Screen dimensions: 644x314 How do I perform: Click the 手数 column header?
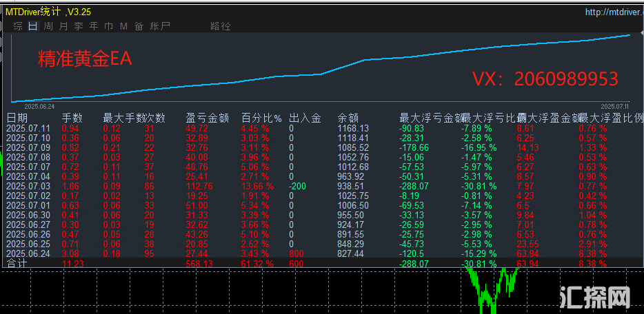pyautogui.click(x=72, y=118)
